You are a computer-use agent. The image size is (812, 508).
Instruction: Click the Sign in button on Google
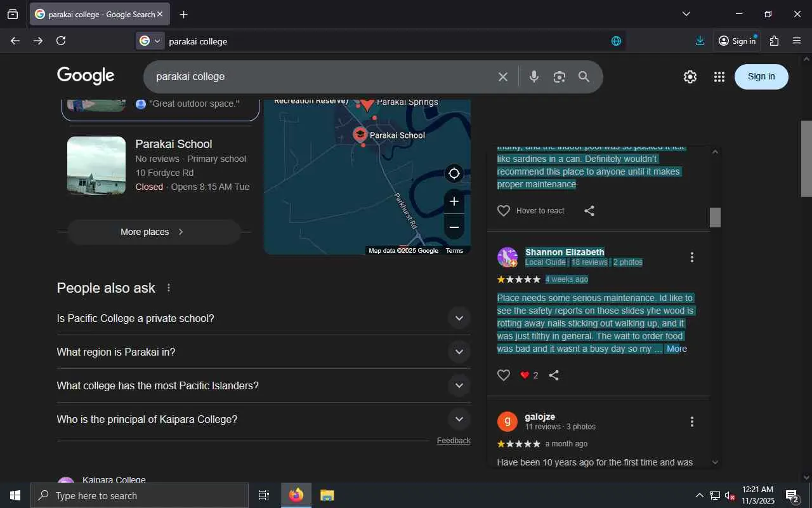pos(761,77)
